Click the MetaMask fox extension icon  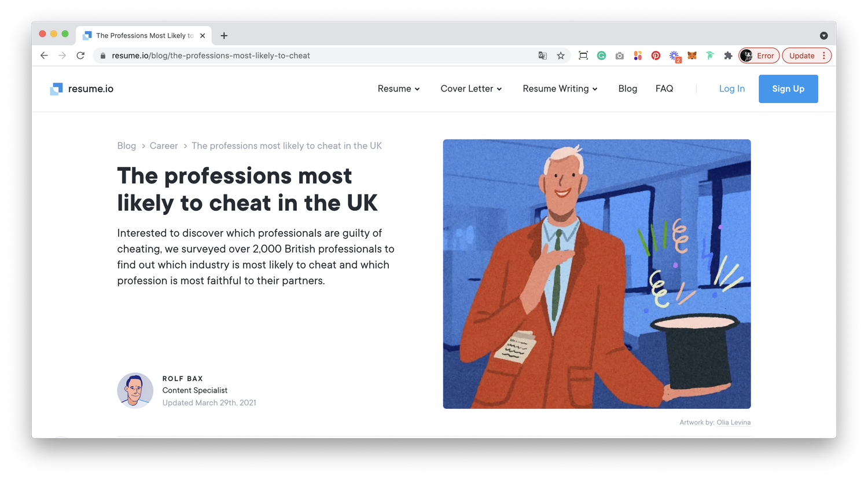(692, 56)
